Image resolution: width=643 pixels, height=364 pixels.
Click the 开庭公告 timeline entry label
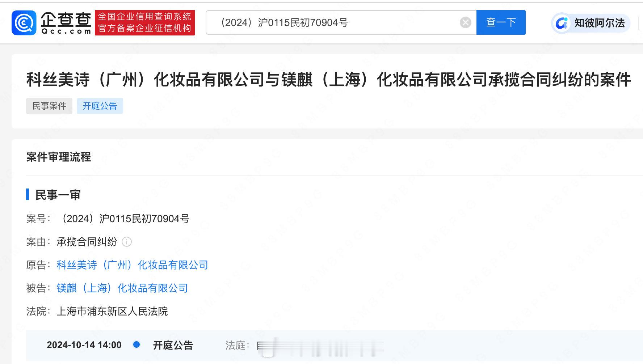[x=173, y=345]
